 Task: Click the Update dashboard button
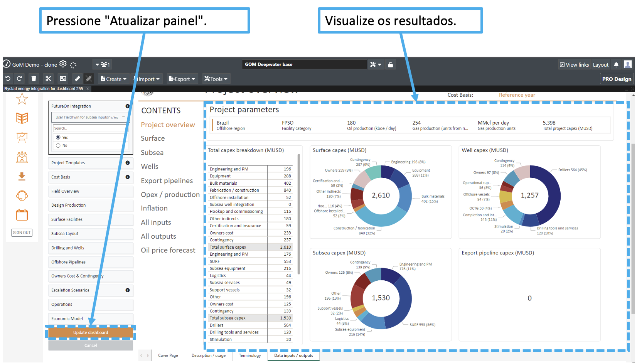tap(91, 332)
